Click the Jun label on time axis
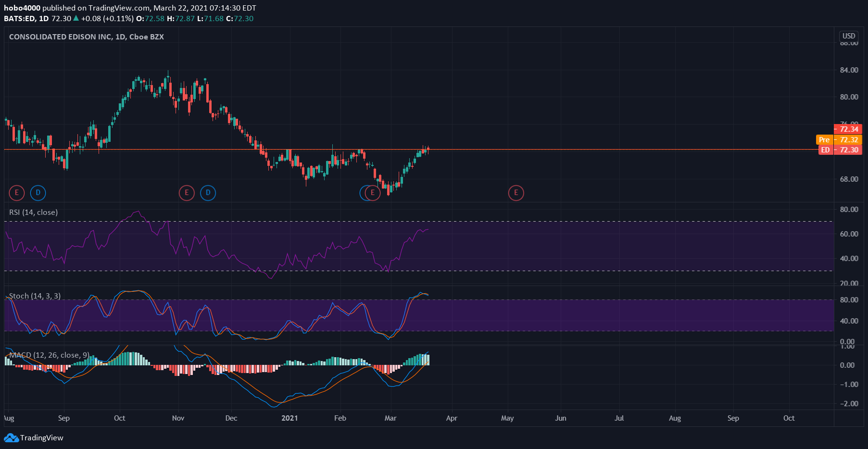This screenshot has width=868, height=449. [561, 418]
